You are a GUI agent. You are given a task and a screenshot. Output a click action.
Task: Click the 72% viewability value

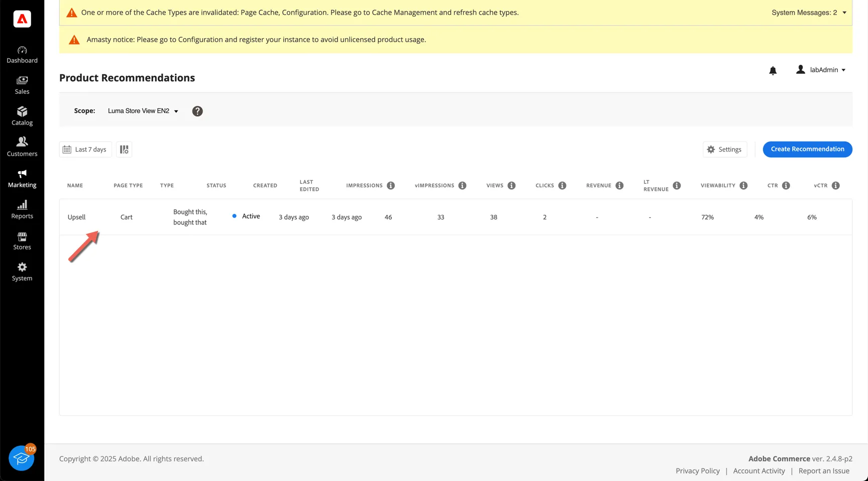click(707, 217)
